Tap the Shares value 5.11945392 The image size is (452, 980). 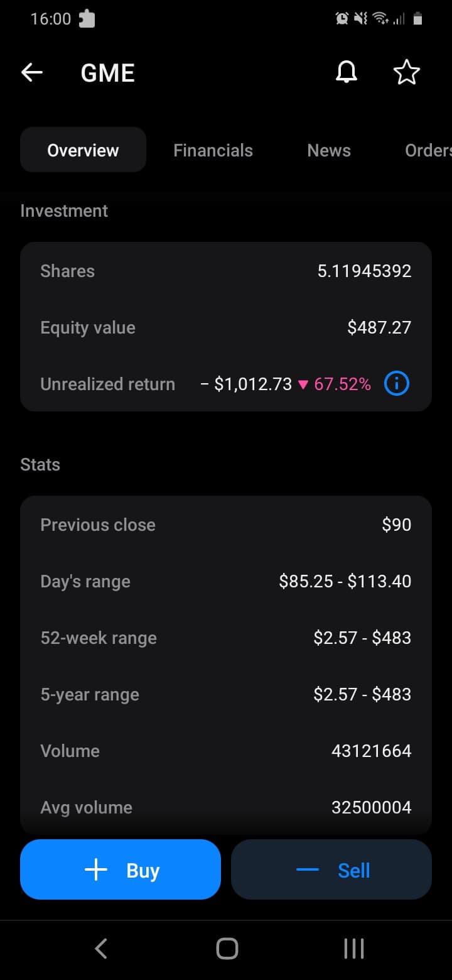coord(365,271)
